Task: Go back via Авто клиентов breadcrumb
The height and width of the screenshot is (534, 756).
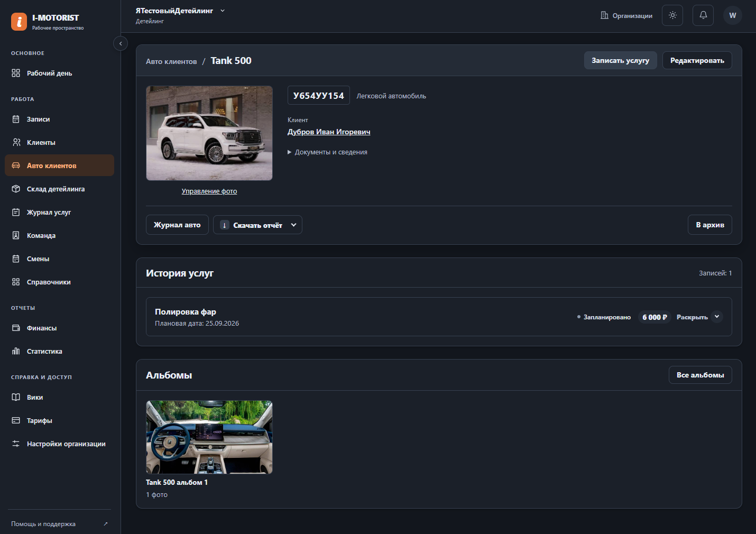Action: pos(171,61)
